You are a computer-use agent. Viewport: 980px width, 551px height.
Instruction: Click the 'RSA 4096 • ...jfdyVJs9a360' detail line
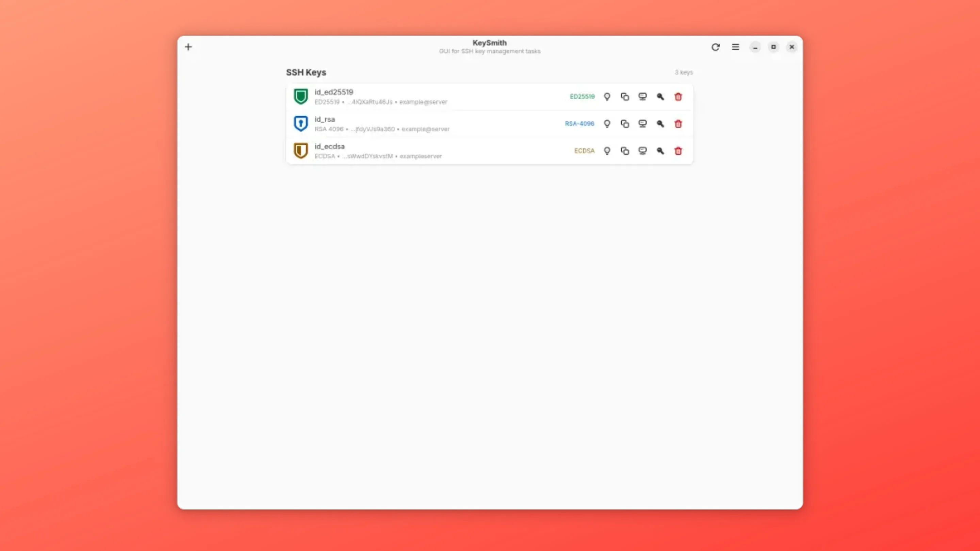(x=382, y=129)
